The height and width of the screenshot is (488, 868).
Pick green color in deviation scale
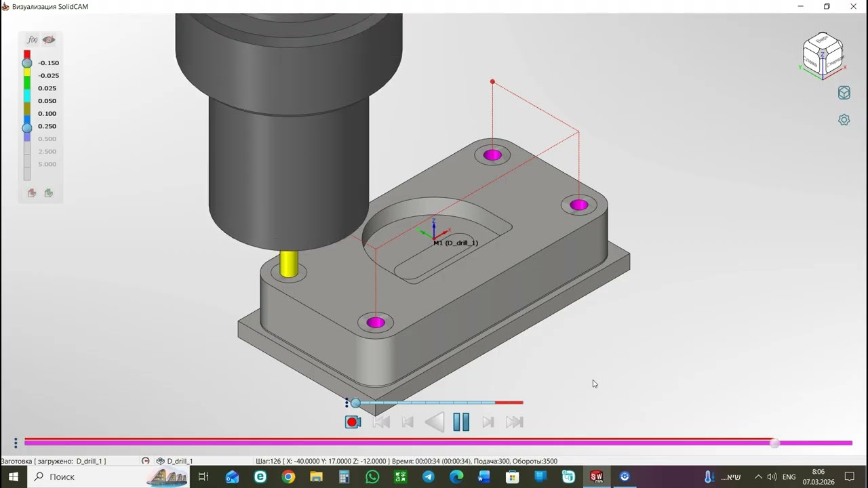pos(27,84)
